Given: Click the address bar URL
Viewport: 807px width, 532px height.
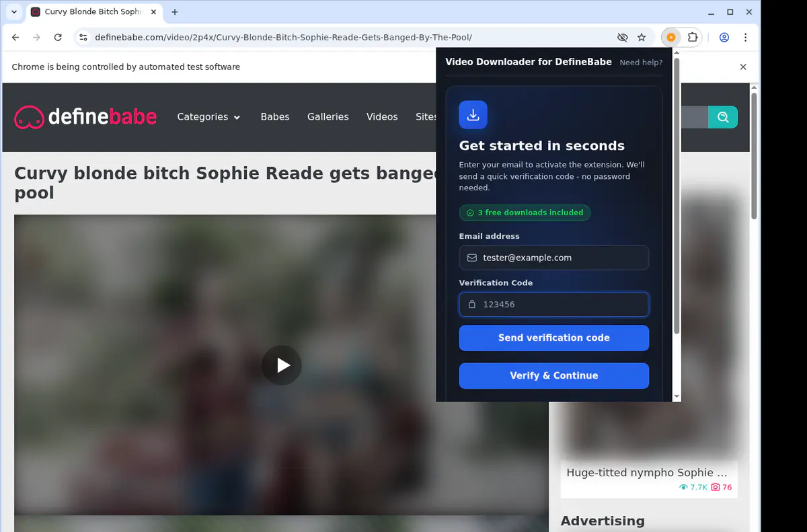Looking at the screenshot, I should coord(283,38).
